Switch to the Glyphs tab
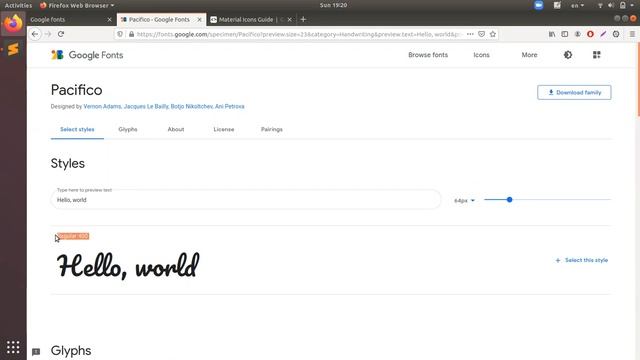The width and height of the screenshot is (640, 360). click(128, 129)
